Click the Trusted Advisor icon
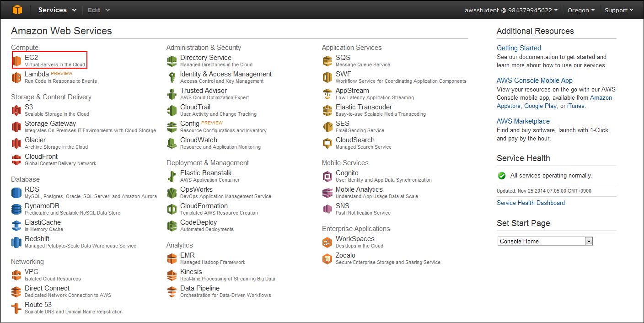 click(x=172, y=94)
